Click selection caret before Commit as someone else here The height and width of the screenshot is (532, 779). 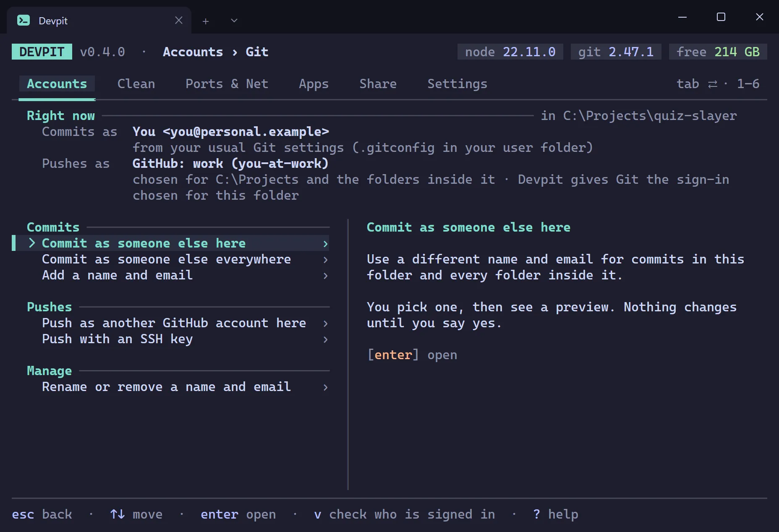tap(32, 243)
